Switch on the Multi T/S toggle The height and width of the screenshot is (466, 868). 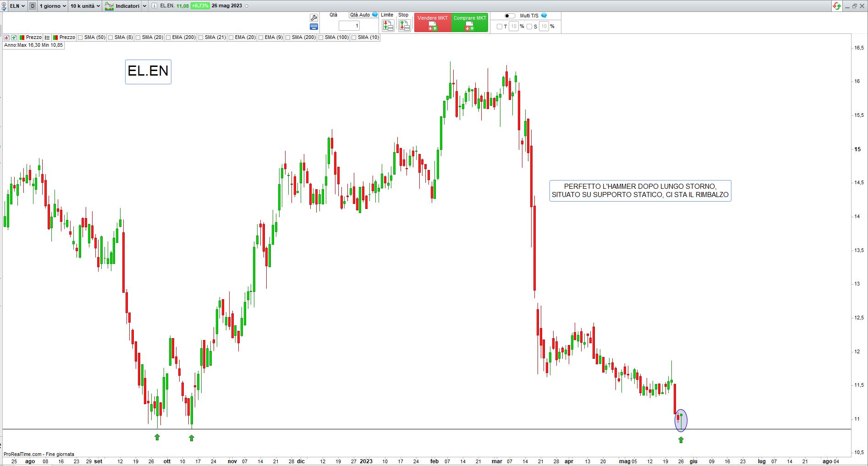[x=510, y=16]
